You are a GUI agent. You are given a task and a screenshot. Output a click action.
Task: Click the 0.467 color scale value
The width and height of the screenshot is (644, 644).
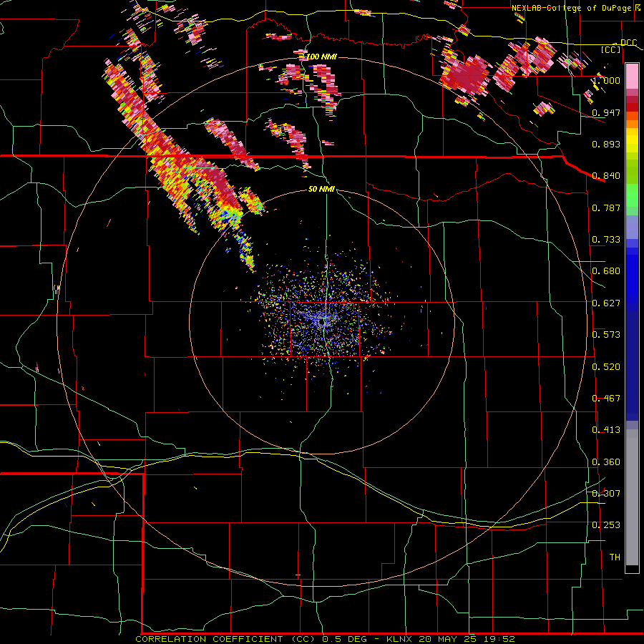(x=606, y=399)
